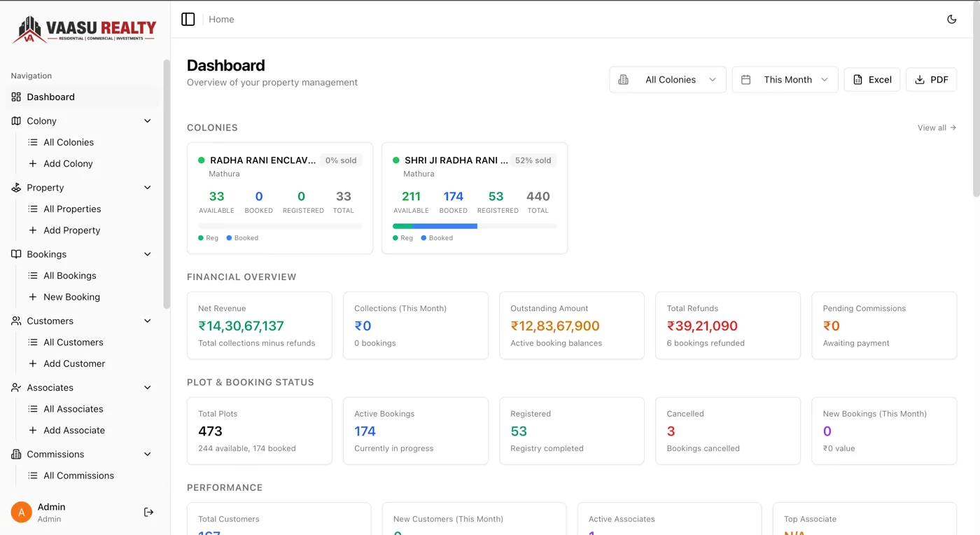Download the PDF report
The height and width of the screenshot is (535, 980).
pyautogui.click(x=931, y=80)
